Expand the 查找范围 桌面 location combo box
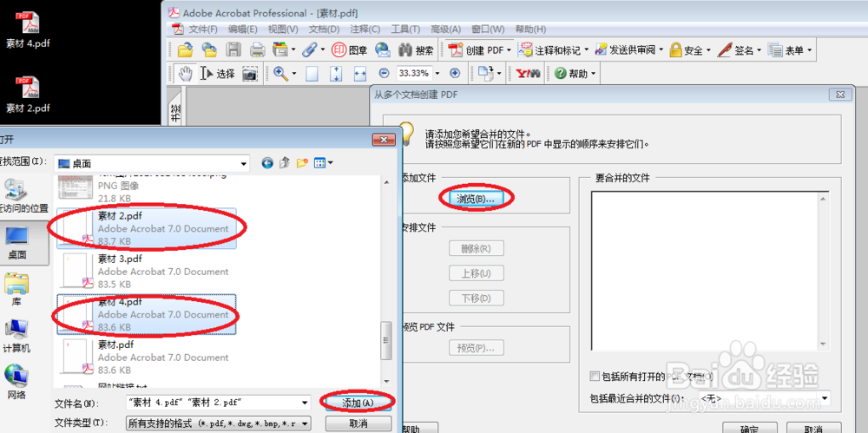Viewport: 868px width, 433px height. coord(152,163)
